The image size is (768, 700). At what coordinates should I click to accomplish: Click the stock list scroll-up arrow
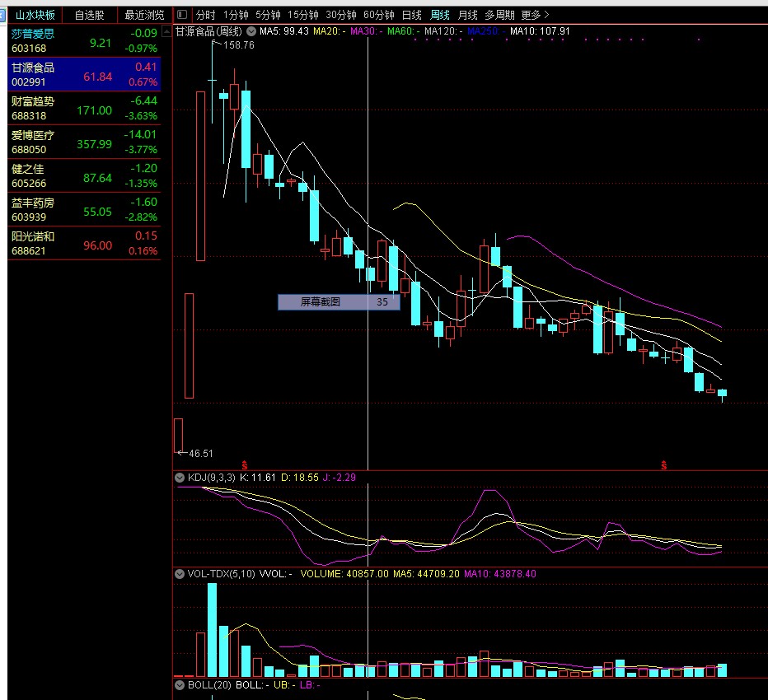[x=166, y=32]
